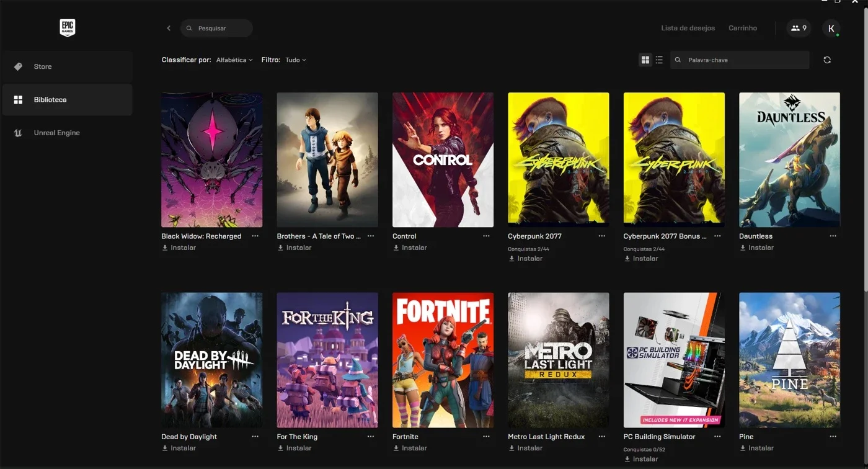Open the Fortnite cover art
The width and height of the screenshot is (868, 469).
pos(443,360)
